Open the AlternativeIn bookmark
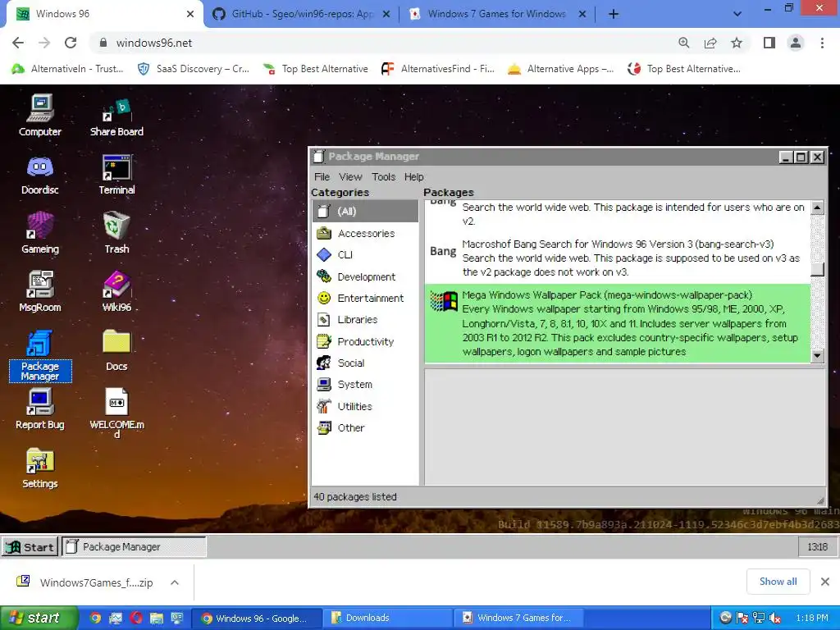This screenshot has width=840, height=630. [x=68, y=69]
